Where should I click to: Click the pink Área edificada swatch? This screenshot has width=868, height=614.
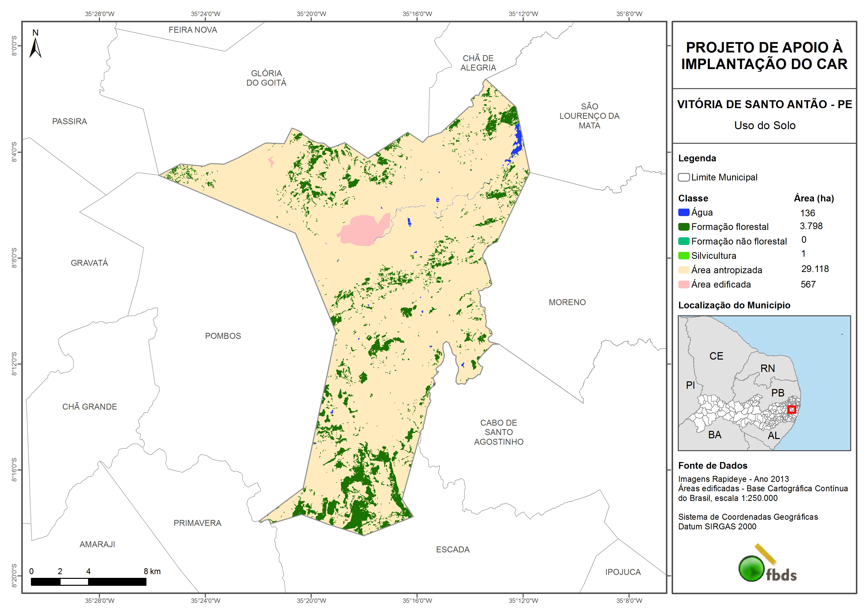pyautogui.click(x=683, y=285)
